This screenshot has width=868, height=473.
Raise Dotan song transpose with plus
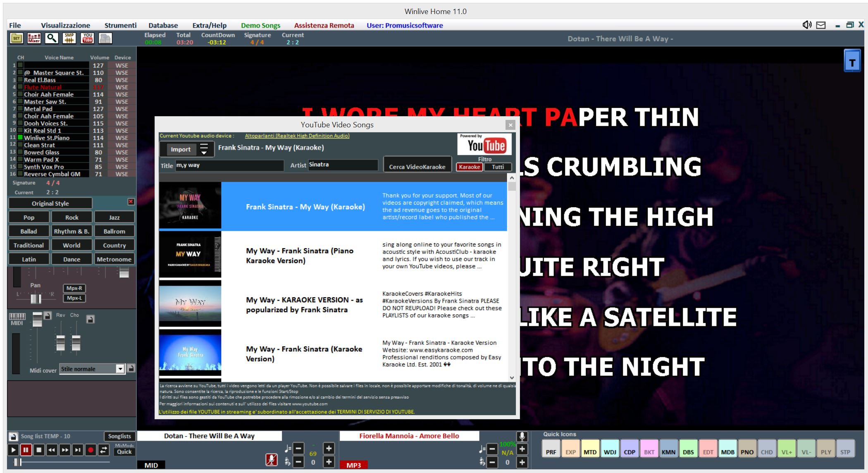coord(329,462)
